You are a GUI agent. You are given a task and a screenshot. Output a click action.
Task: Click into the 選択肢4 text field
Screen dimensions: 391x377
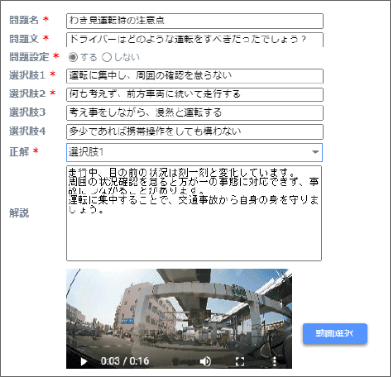195,132
